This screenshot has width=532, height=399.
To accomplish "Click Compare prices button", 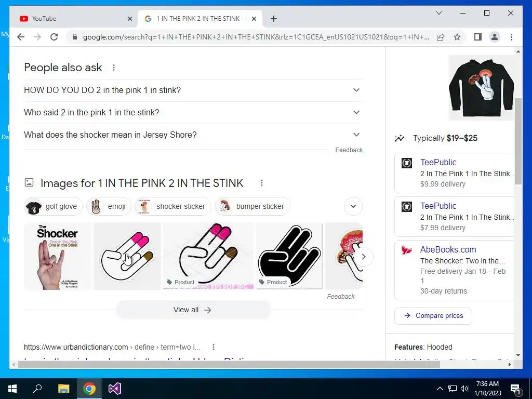I will point(433,316).
